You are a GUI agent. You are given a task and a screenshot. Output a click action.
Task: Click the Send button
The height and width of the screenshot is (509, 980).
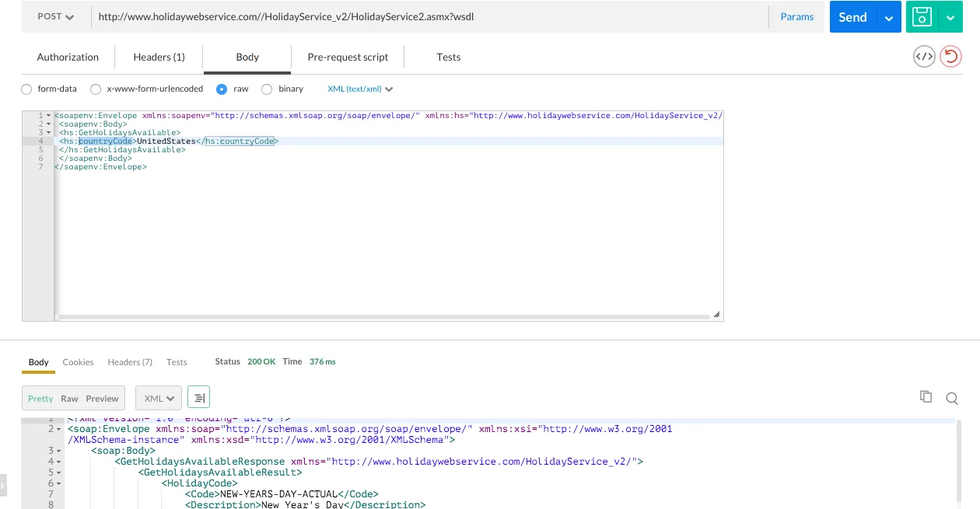852,17
